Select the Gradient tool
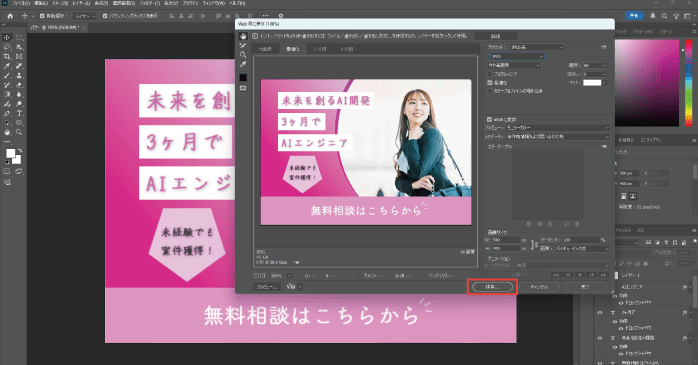Image resolution: width=698 pixels, height=365 pixels. click(x=7, y=94)
